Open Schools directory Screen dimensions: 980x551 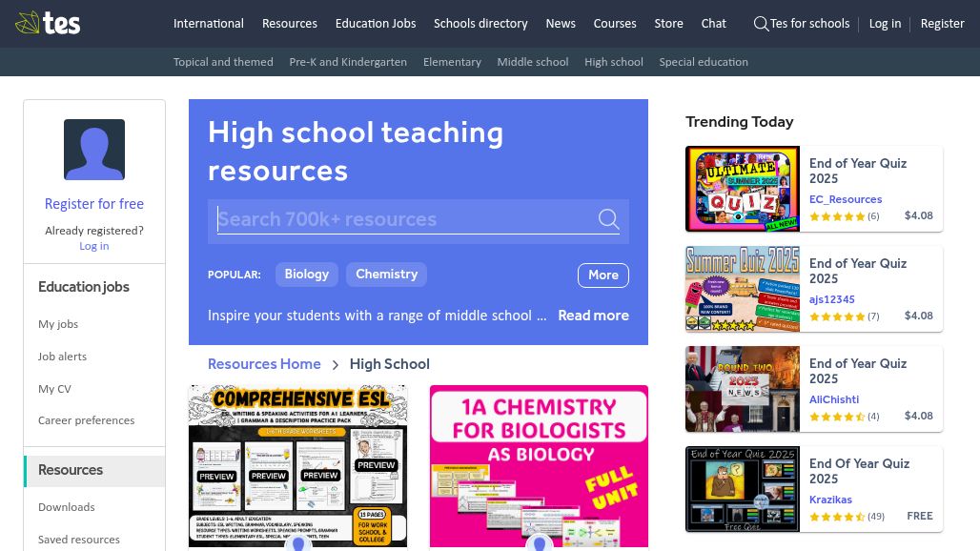click(480, 24)
